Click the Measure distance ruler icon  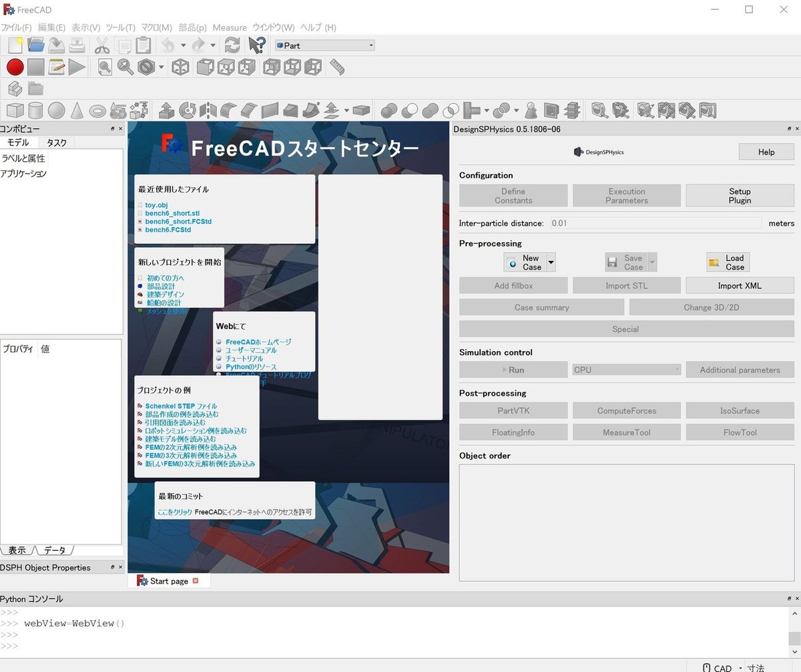click(x=337, y=67)
